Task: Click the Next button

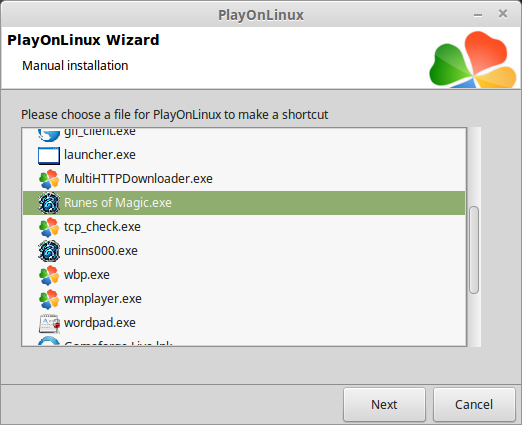Action: [384, 405]
